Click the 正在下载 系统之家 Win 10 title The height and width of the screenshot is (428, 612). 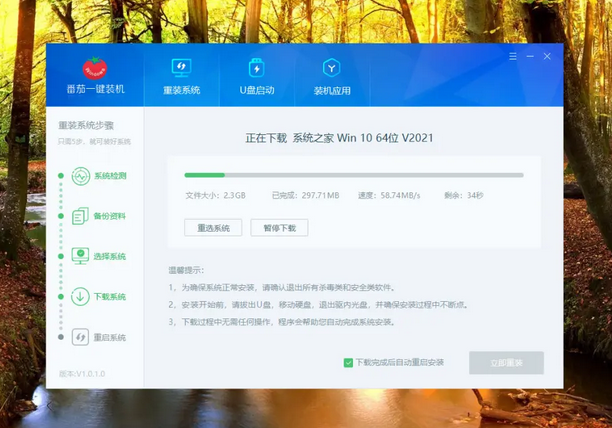click(339, 138)
